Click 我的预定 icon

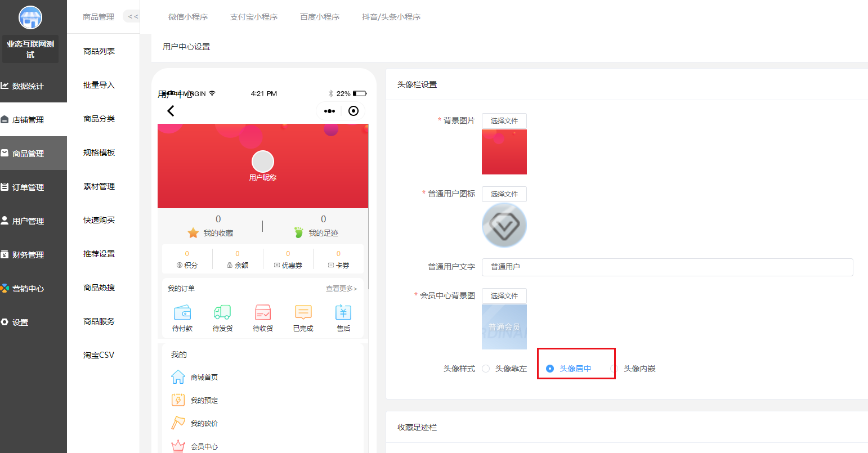[x=178, y=400]
